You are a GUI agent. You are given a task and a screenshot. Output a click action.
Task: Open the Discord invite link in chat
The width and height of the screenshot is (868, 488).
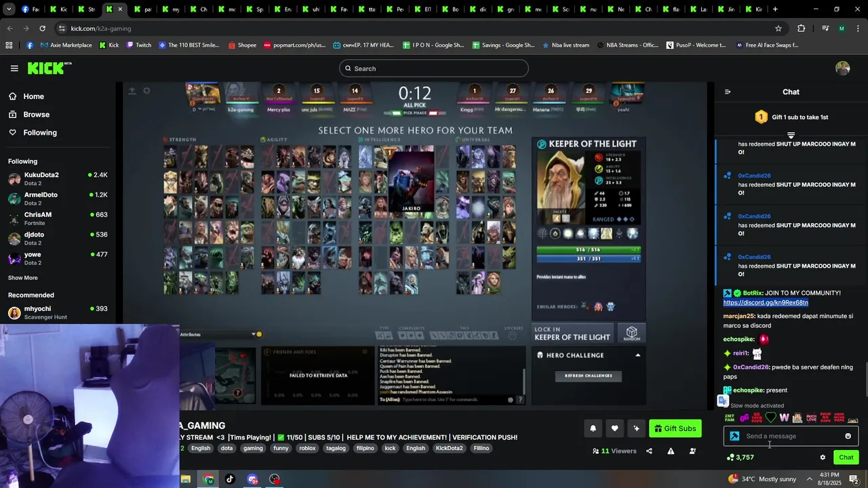click(766, 302)
